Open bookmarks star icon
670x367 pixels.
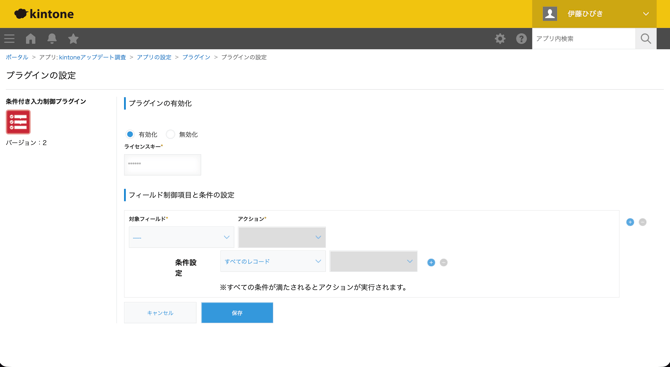[x=73, y=39]
